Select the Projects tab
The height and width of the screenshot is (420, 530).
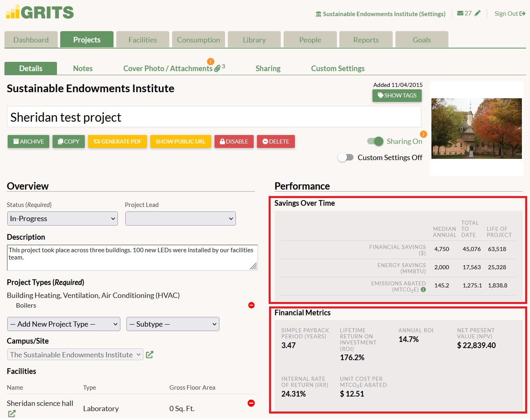[87, 40]
